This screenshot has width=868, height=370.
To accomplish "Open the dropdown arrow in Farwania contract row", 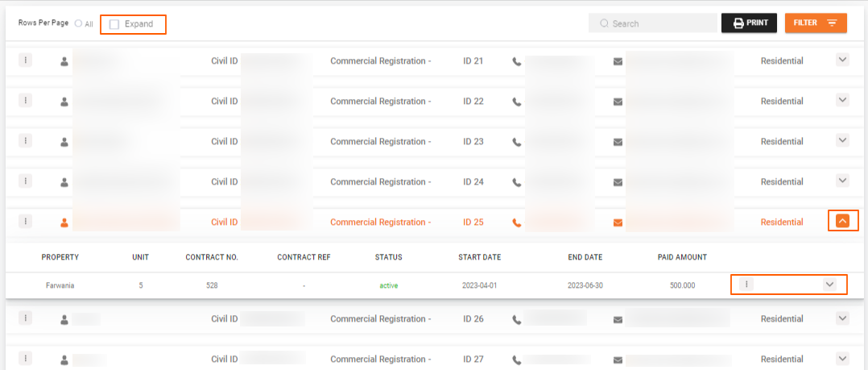I will point(830,285).
